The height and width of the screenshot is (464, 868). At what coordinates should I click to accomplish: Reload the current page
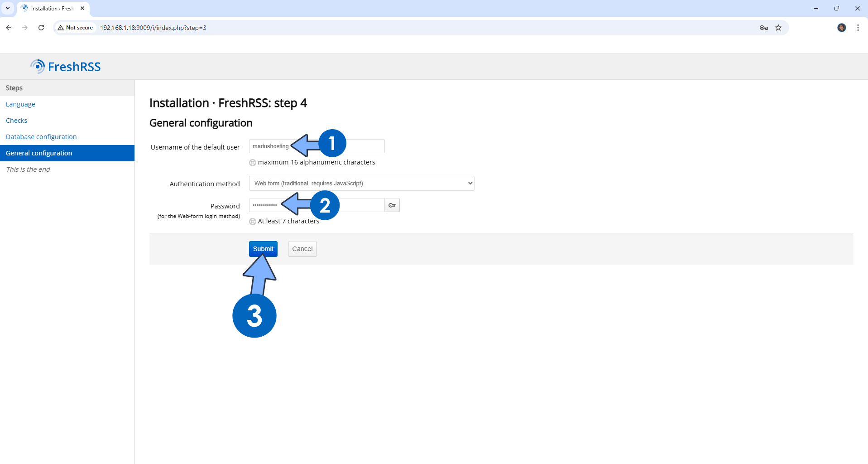point(41,28)
